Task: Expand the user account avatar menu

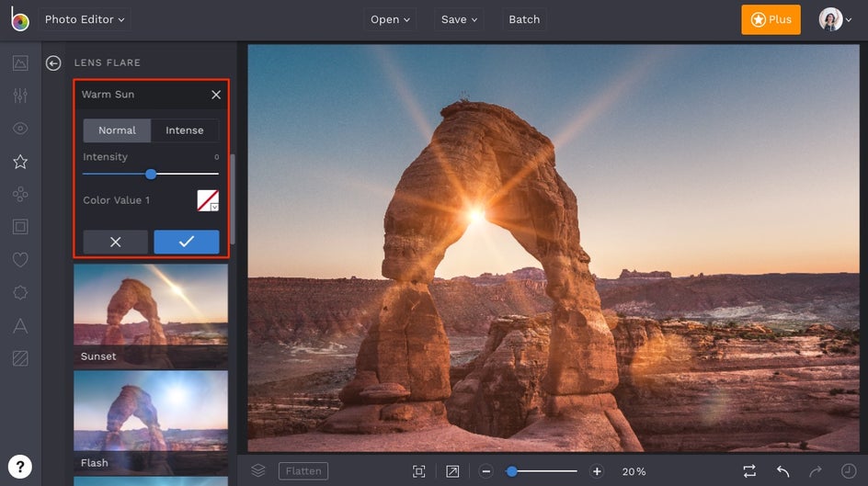Action: (835, 19)
